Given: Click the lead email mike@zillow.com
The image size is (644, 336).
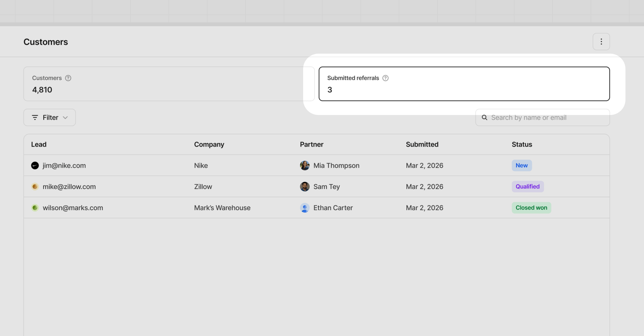Looking at the screenshot, I should (x=69, y=187).
